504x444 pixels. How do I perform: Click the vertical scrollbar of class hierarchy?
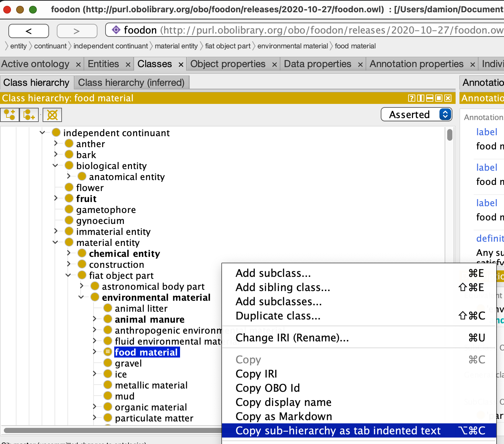click(x=449, y=135)
